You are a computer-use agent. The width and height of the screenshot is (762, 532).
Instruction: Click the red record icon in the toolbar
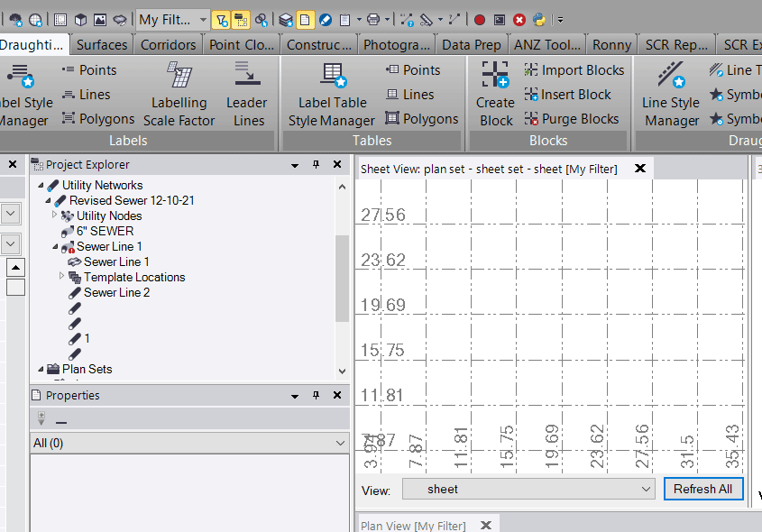click(x=478, y=19)
